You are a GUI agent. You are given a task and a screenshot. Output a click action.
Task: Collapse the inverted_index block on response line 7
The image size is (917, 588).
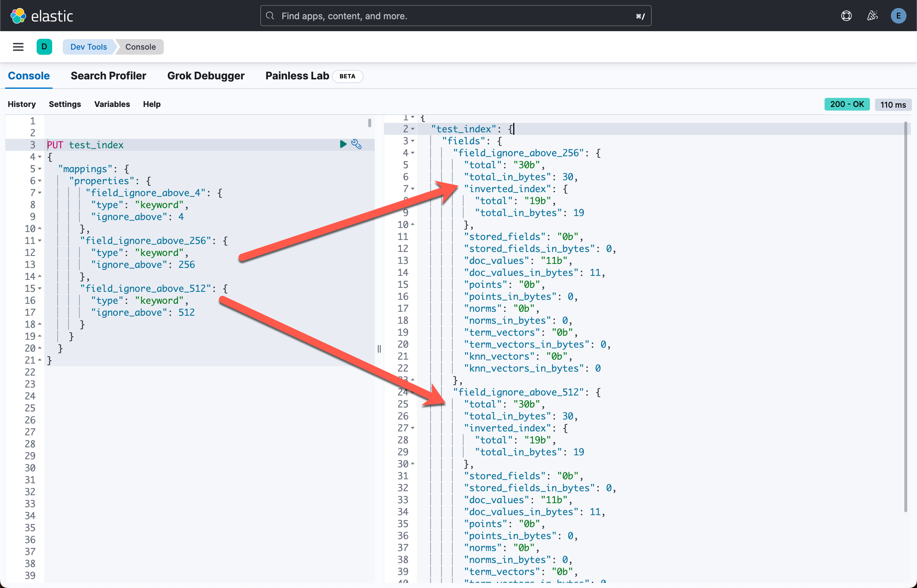[412, 189]
